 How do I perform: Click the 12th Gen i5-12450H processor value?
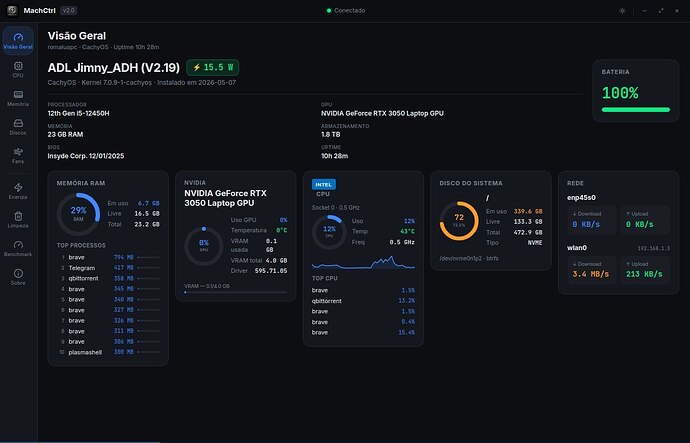pos(78,113)
